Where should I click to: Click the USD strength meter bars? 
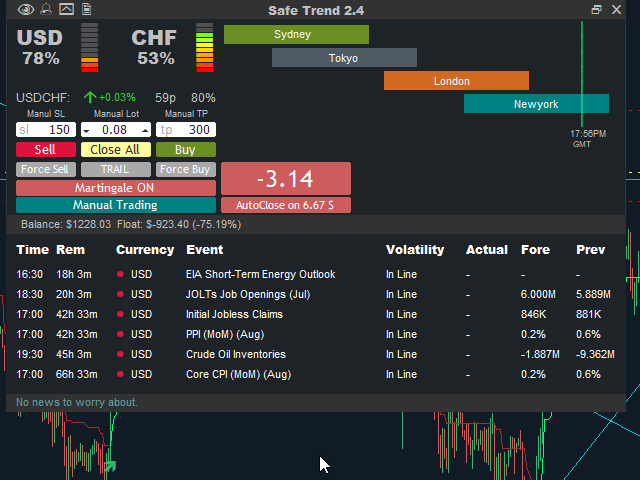[89, 47]
